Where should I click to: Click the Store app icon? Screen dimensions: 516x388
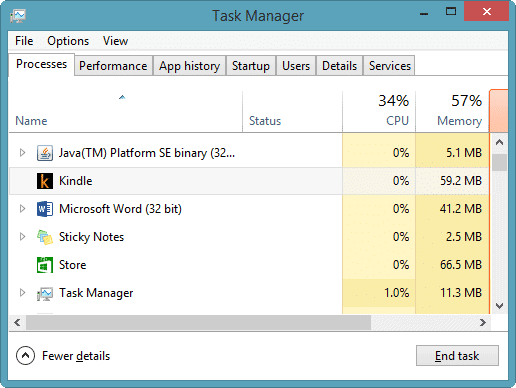point(45,265)
